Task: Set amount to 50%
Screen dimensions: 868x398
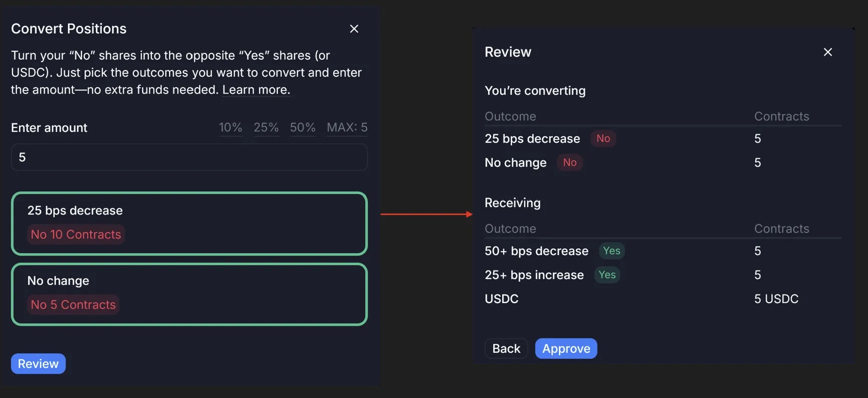Action: (303, 128)
